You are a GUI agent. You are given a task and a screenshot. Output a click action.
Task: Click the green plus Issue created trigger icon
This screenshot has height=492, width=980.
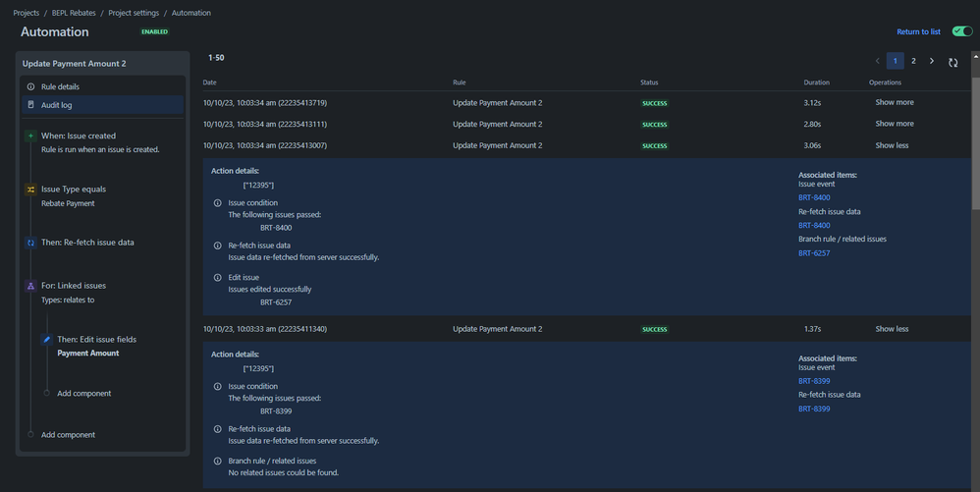click(x=30, y=136)
